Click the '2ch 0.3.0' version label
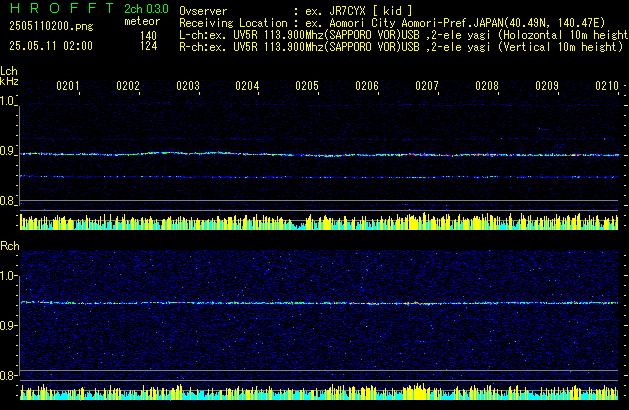 click(146, 9)
